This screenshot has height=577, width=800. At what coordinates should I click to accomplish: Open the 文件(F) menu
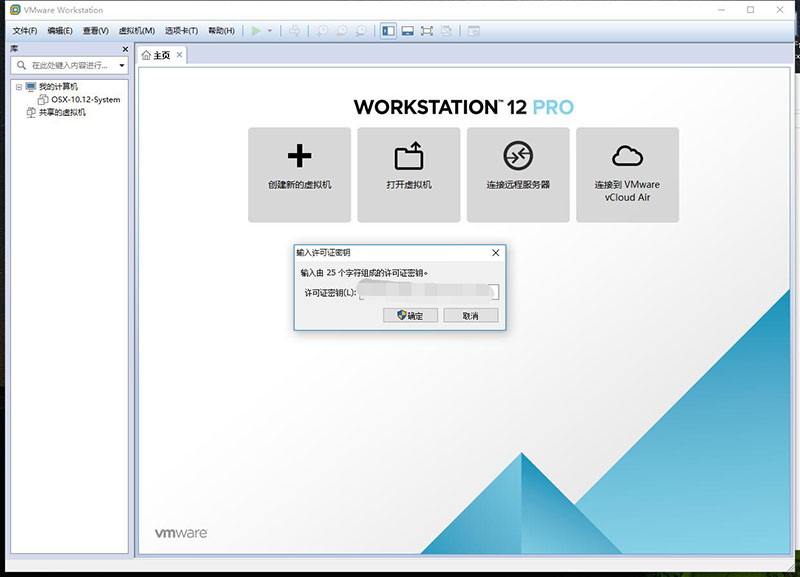[x=25, y=31]
